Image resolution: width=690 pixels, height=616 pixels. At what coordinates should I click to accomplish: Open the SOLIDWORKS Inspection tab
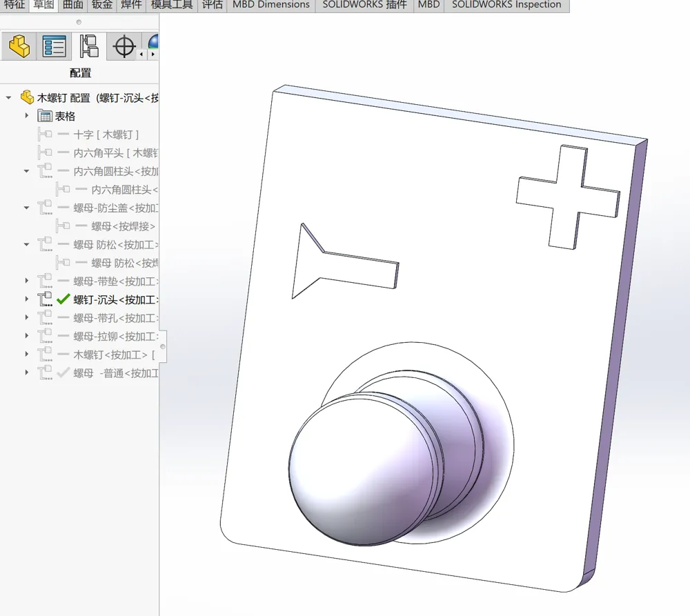[x=506, y=5]
